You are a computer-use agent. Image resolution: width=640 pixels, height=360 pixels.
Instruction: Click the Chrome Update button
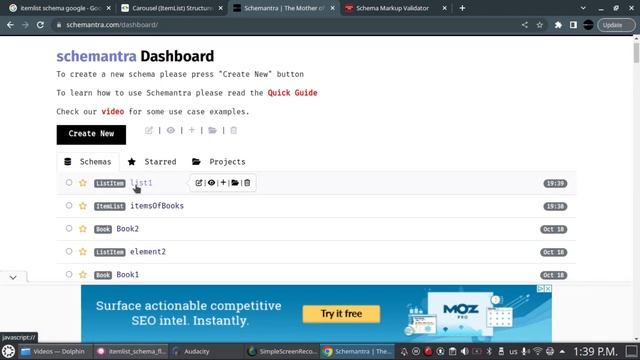(616, 25)
